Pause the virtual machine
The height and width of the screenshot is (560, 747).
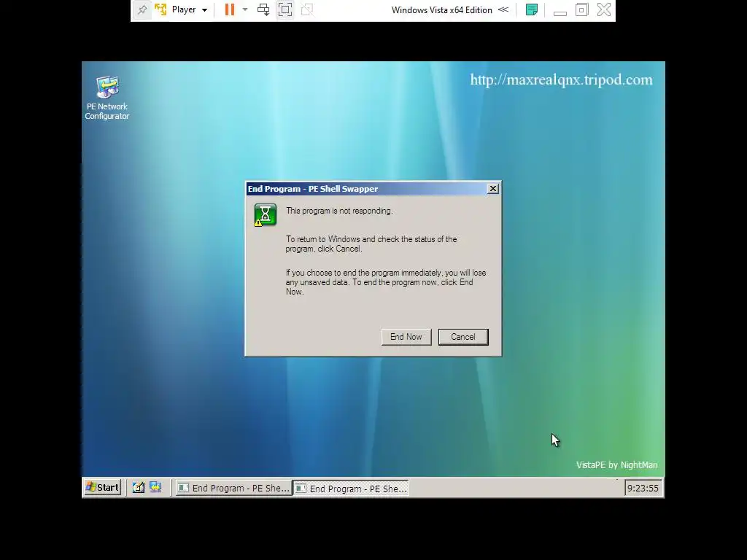point(230,9)
